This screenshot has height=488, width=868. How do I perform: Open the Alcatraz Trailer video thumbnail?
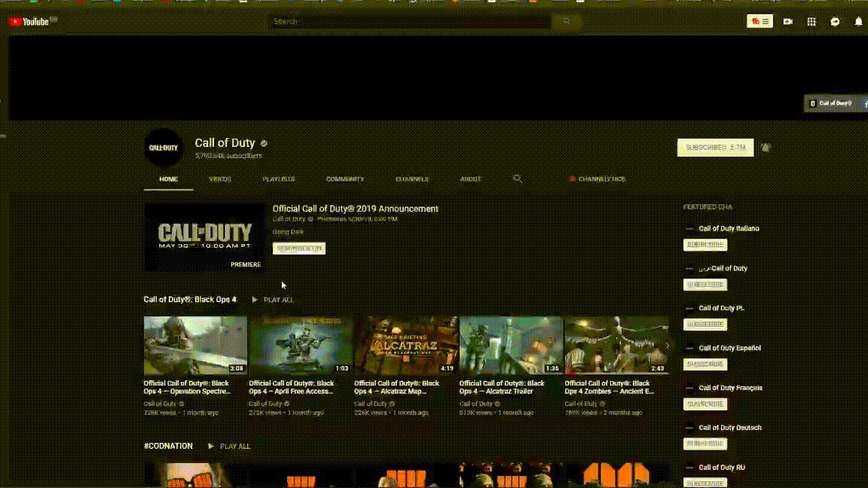[x=511, y=345]
